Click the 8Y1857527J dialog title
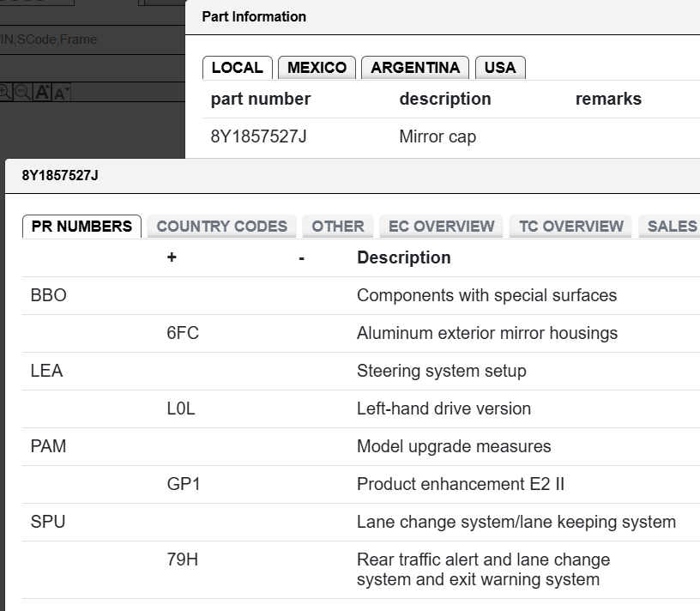 60,176
